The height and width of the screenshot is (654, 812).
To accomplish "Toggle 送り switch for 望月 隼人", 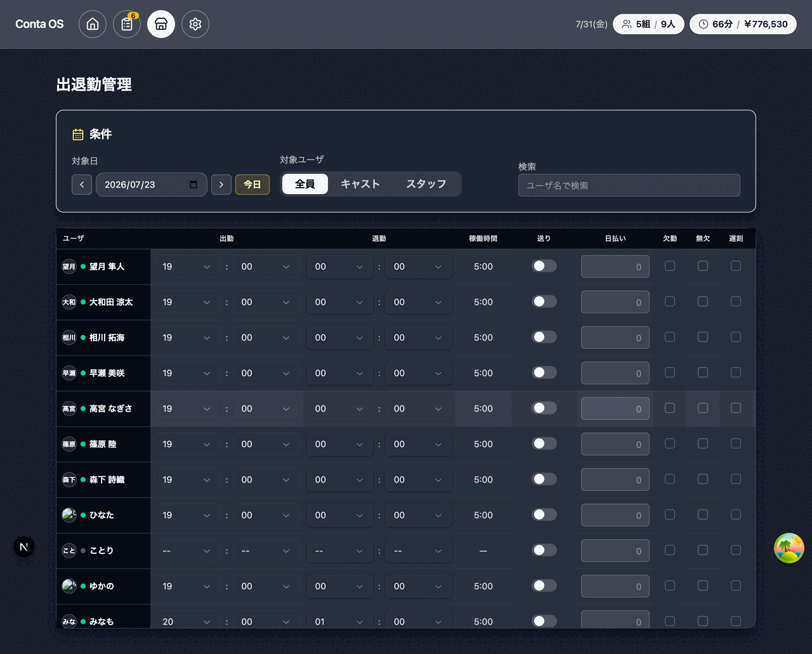I will click(544, 266).
